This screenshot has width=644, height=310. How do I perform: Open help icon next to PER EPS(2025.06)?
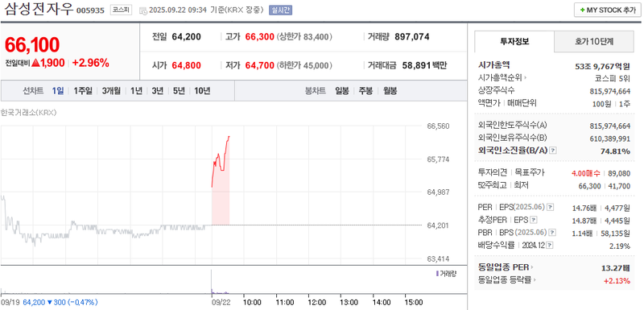tap(550, 208)
